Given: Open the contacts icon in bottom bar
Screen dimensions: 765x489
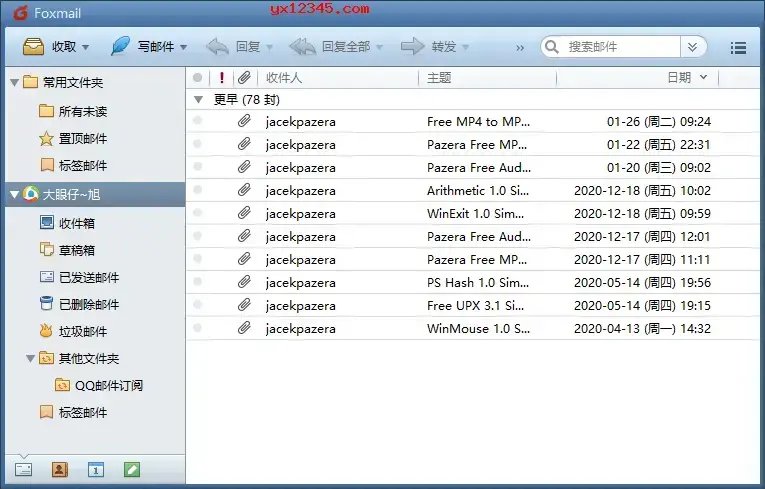Looking at the screenshot, I should coord(60,469).
